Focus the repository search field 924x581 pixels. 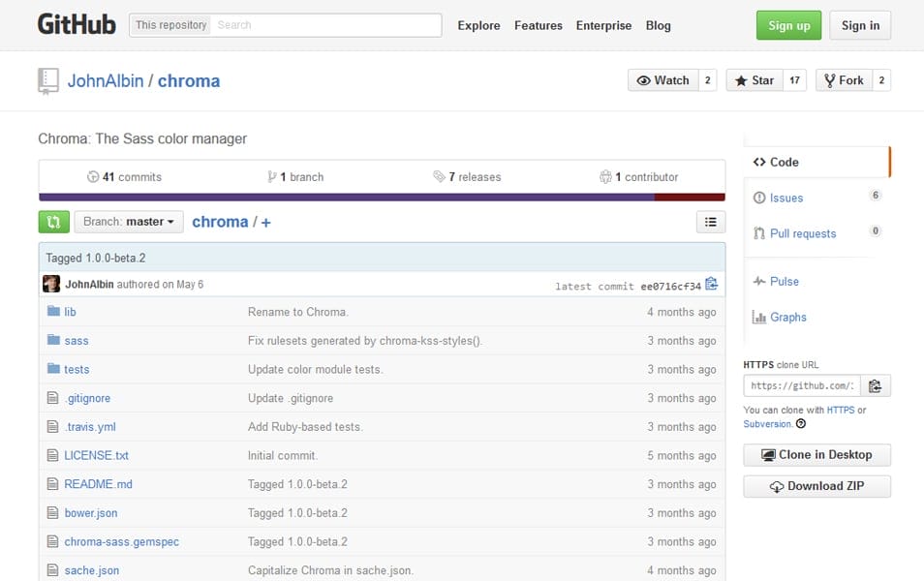tap(324, 25)
